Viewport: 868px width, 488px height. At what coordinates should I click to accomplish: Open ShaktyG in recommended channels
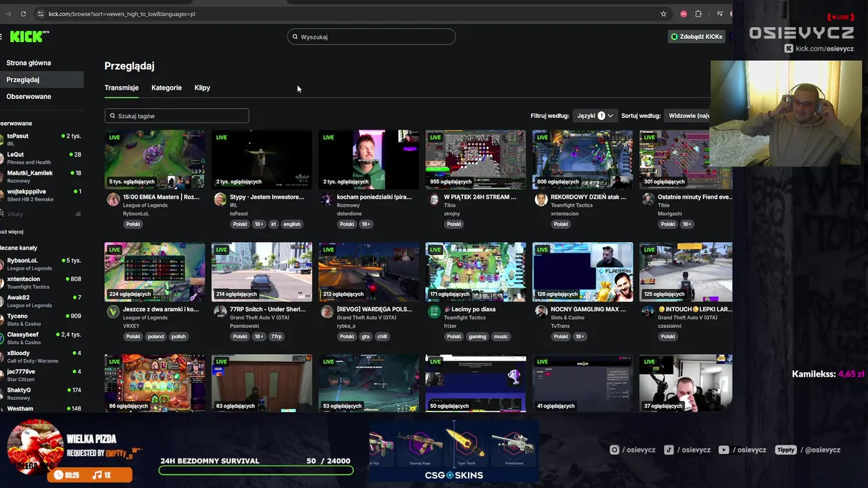pyautogui.click(x=41, y=394)
